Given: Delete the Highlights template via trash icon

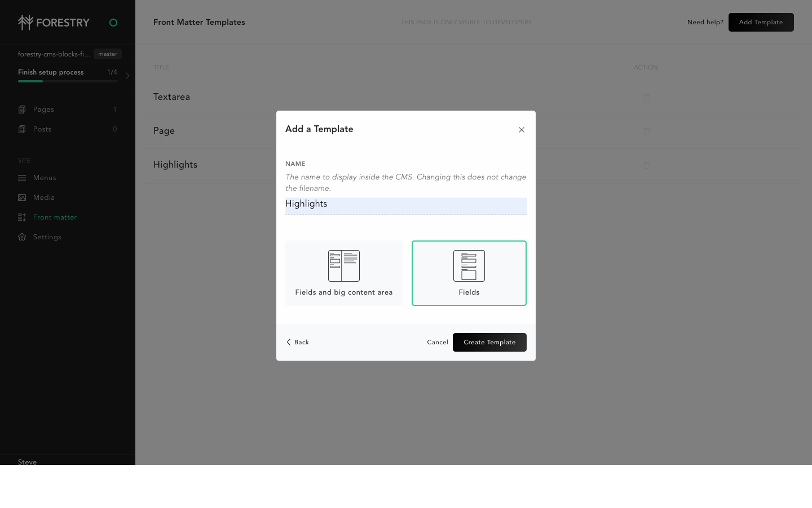Looking at the screenshot, I should point(646,165).
